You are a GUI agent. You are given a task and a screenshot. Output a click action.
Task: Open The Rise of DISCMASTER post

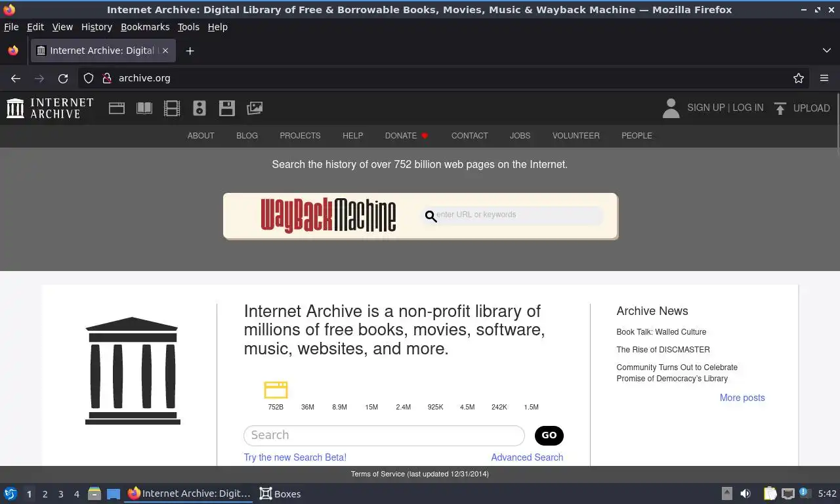pyautogui.click(x=663, y=350)
